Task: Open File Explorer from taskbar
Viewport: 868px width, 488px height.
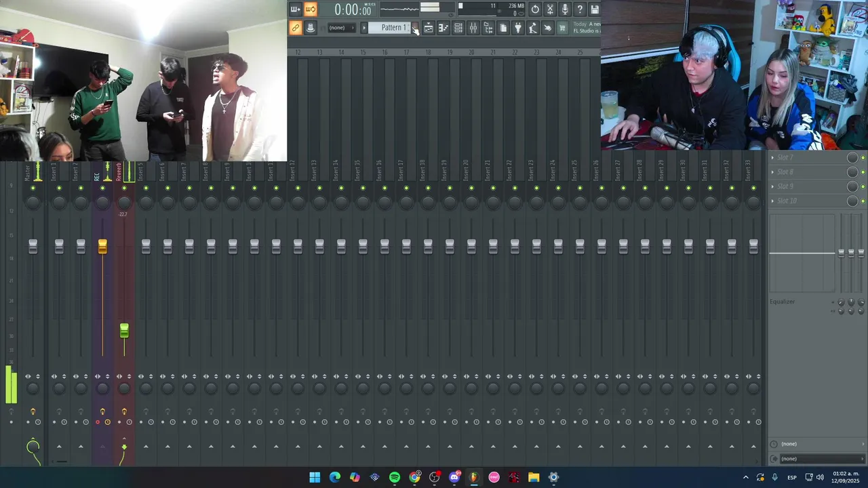Action: pos(534,477)
